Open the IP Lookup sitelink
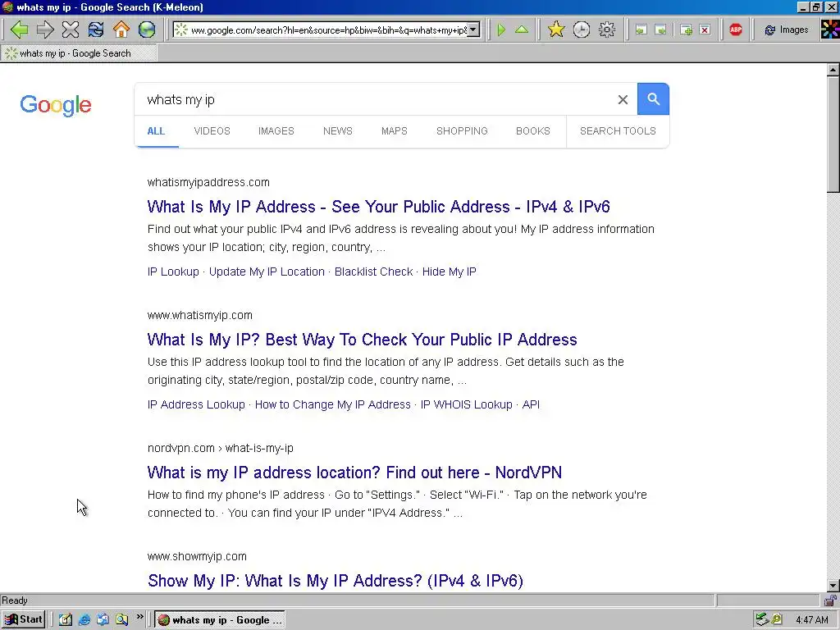Screen dimensions: 840x630 coord(173,272)
